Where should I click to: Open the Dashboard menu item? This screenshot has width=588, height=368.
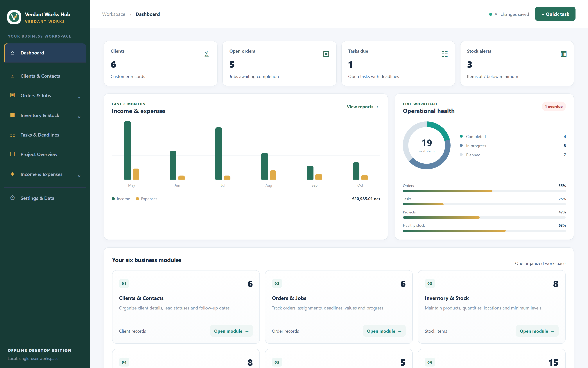coord(45,53)
